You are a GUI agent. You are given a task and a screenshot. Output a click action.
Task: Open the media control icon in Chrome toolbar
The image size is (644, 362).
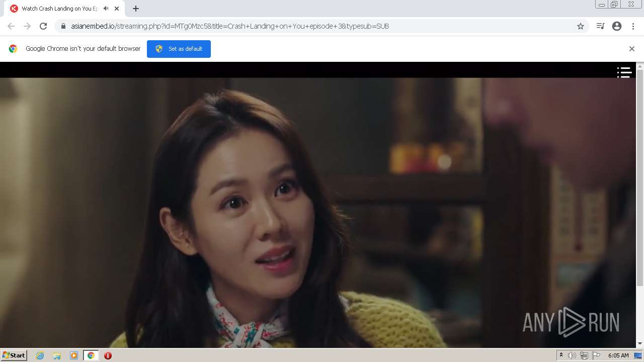pyautogui.click(x=600, y=26)
